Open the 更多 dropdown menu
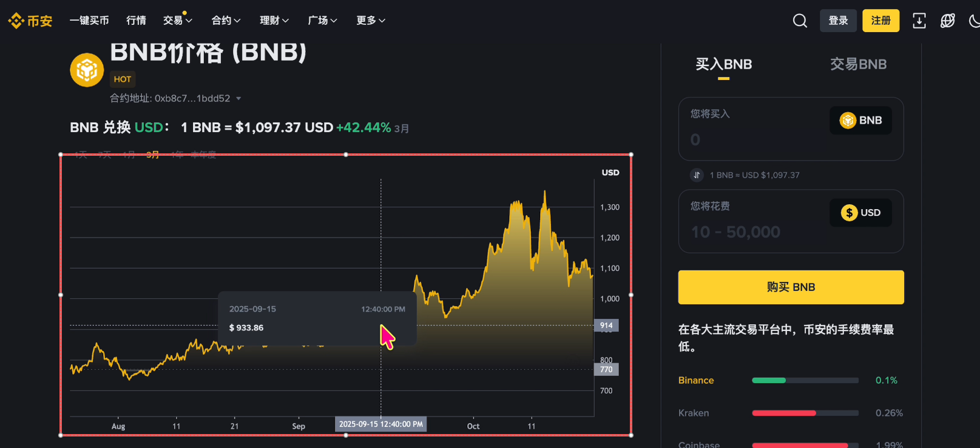This screenshot has width=980, height=448. 370,21
